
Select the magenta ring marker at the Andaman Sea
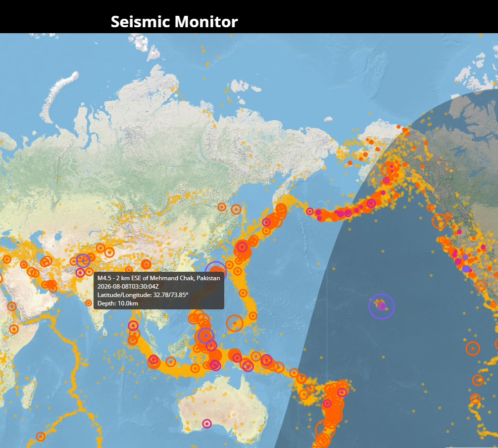(x=133, y=325)
